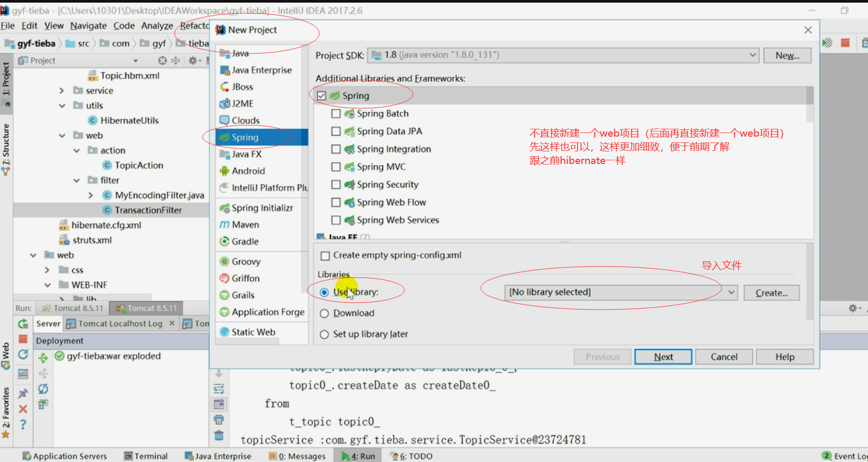Viewport: 868px width, 462px height.
Task: Select Griffon project type
Action: [x=261, y=278]
